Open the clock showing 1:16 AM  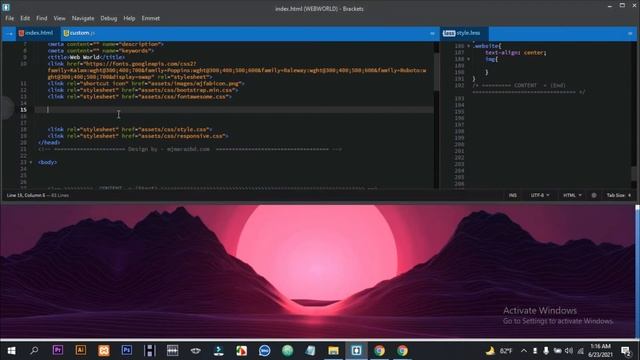600,351
